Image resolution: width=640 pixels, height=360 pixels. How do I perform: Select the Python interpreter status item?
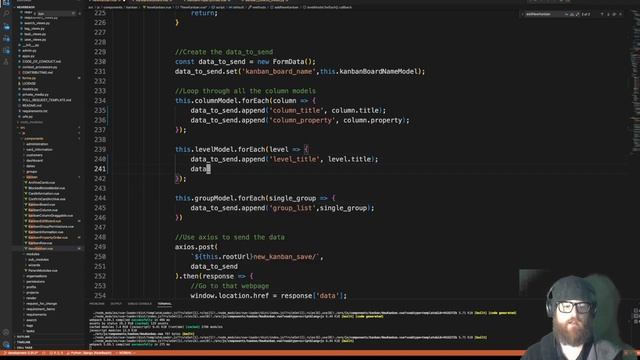tap(89, 353)
